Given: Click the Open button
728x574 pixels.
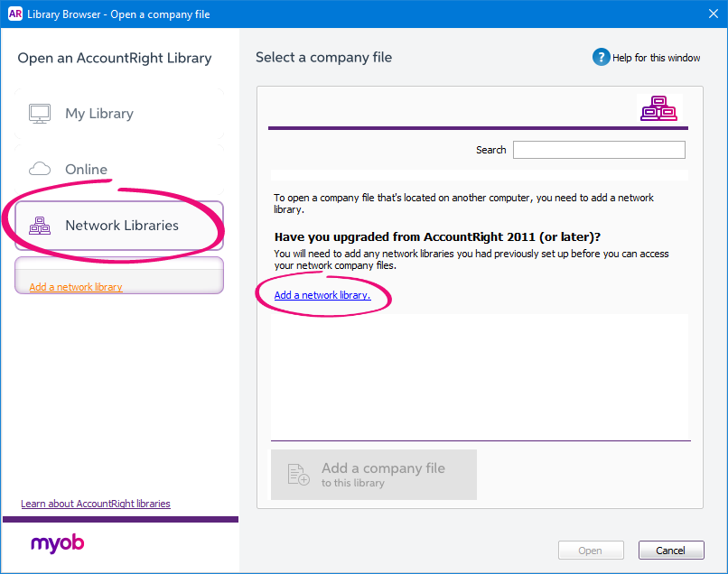Looking at the screenshot, I should click(590, 551).
